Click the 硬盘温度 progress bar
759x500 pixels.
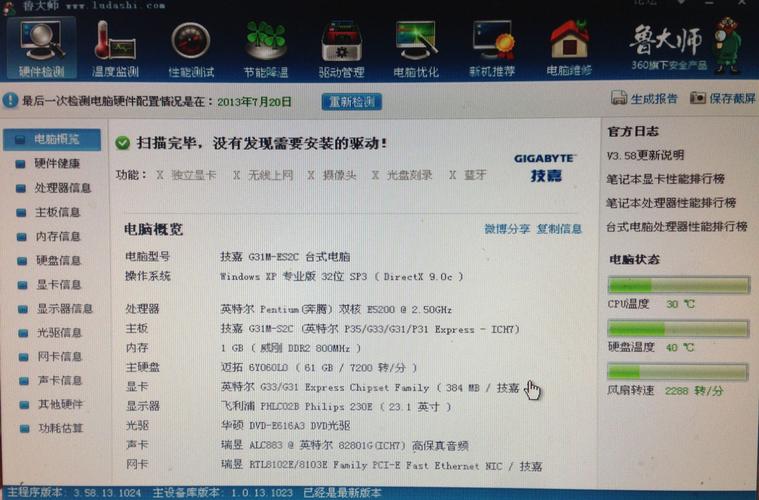(678, 329)
